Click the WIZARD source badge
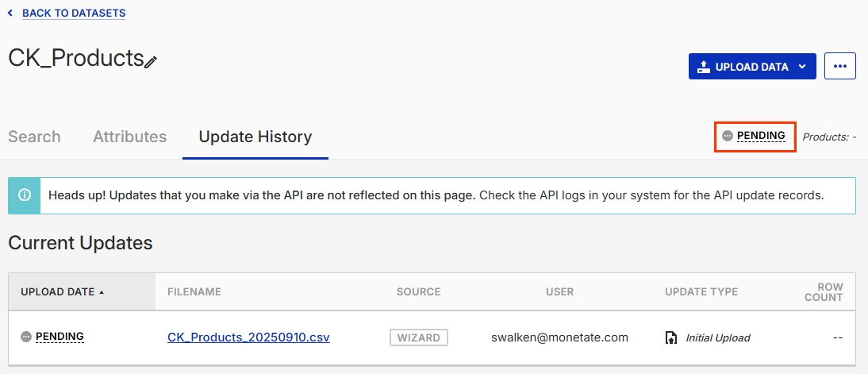This screenshot has width=868, height=374. 418,337
